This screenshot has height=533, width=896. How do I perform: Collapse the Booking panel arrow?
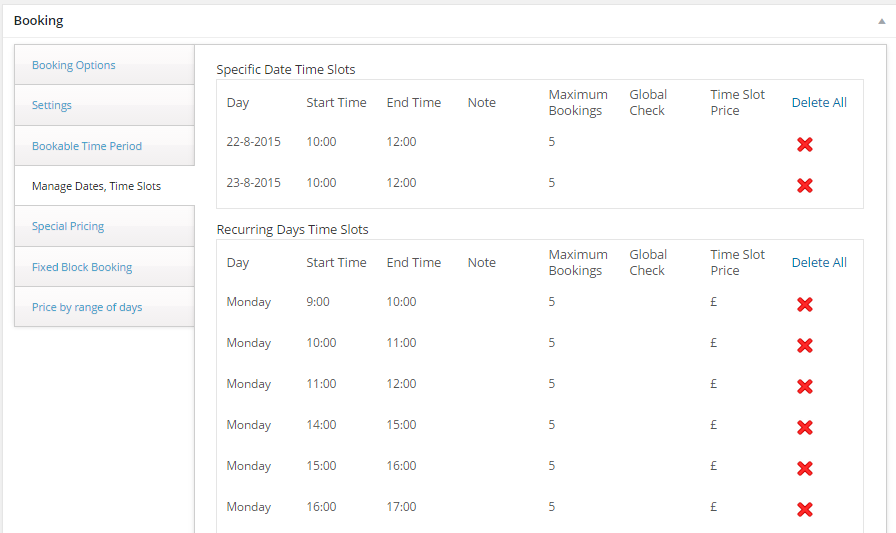(882, 21)
